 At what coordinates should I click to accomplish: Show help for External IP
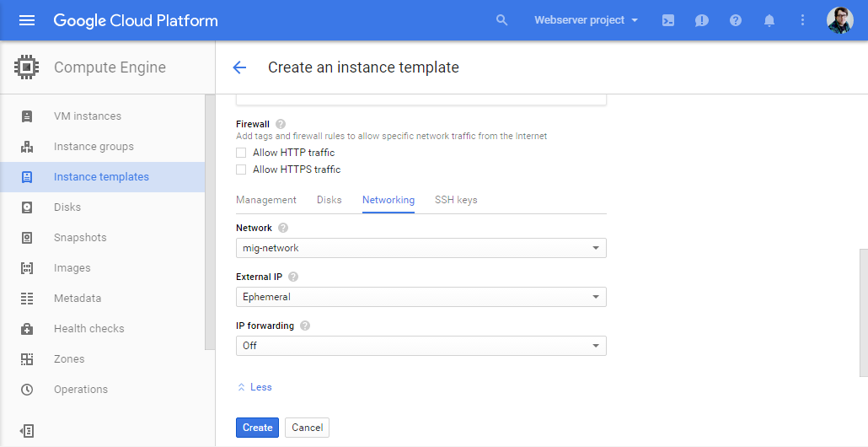coord(292,277)
